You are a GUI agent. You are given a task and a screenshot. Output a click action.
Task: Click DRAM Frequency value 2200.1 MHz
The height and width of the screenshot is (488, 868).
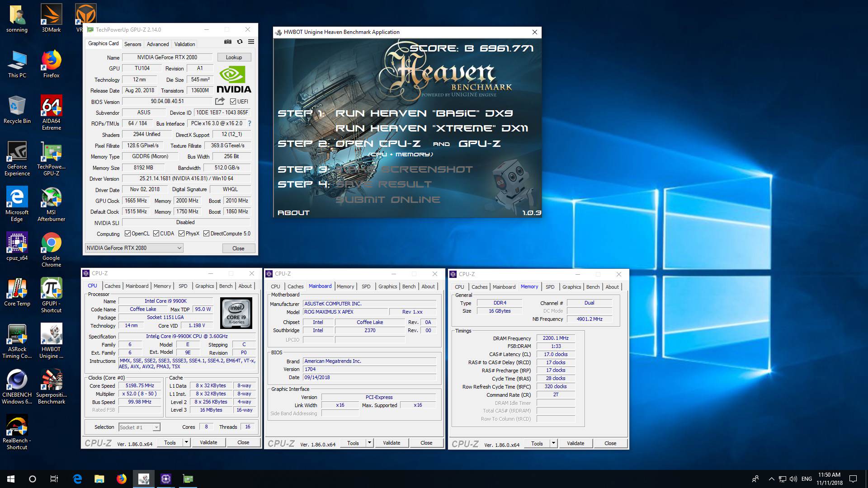tap(556, 338)
